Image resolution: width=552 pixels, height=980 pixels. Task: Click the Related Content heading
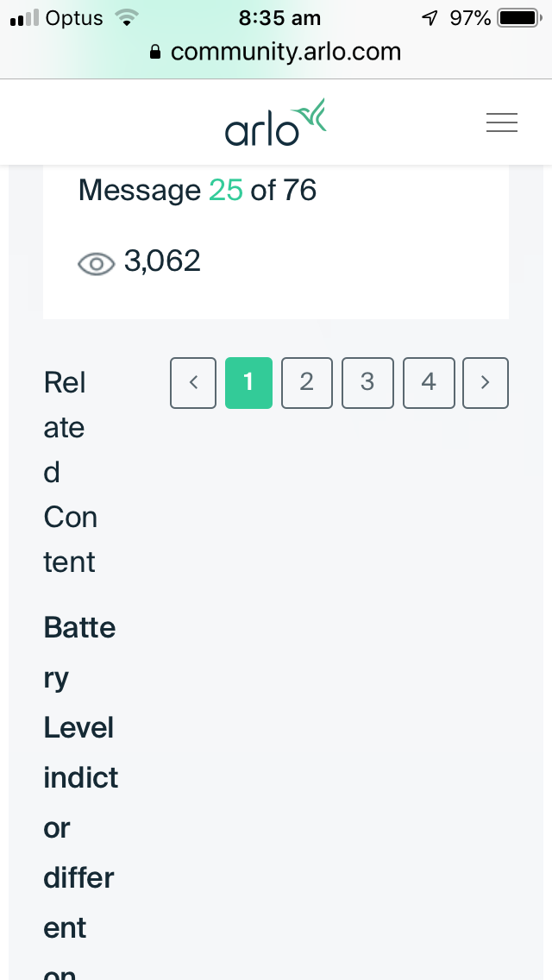[69, 472]
